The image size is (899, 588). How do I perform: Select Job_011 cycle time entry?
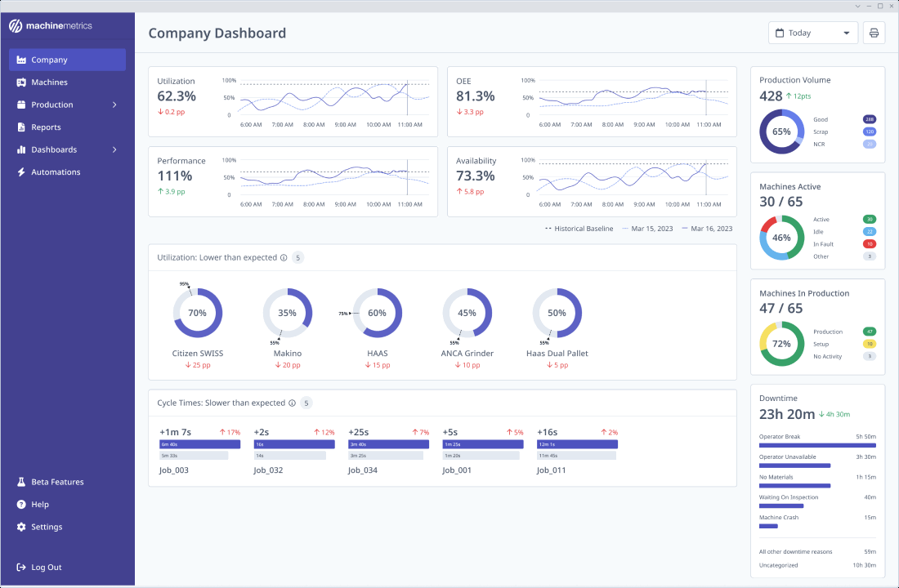click(577, 451)
